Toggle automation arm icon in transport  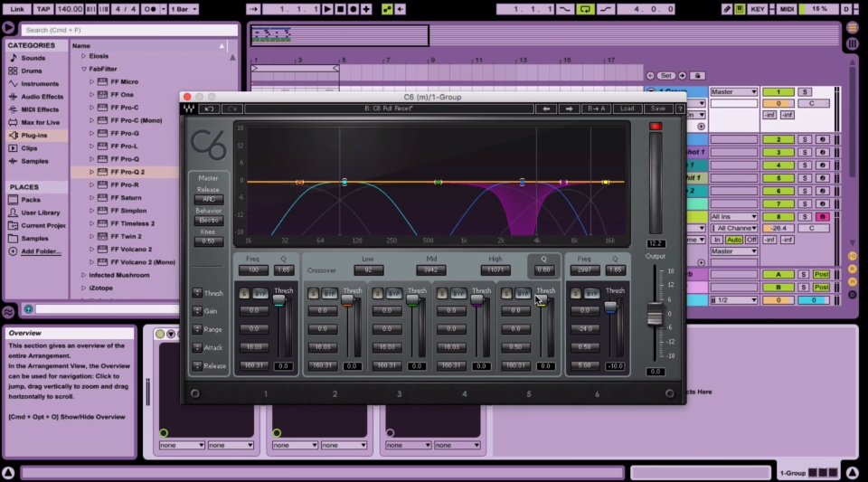point(387,9)
